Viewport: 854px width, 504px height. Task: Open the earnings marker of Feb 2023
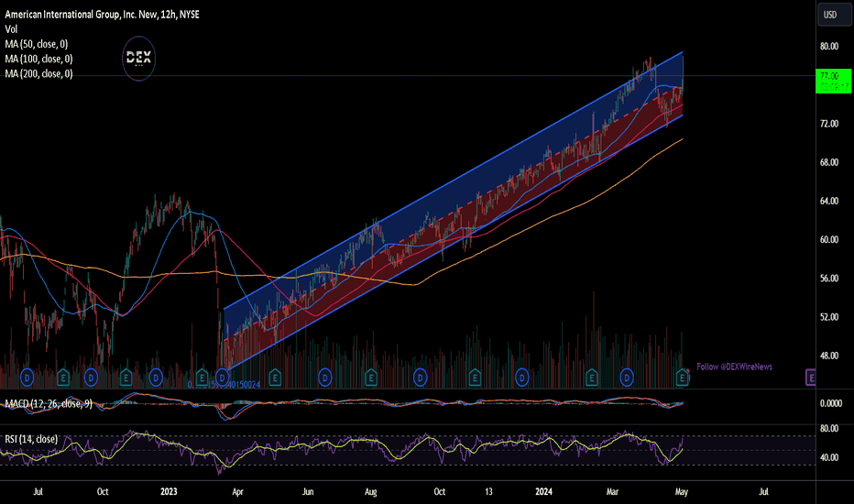pyautogui.click(x=203, y=377)
